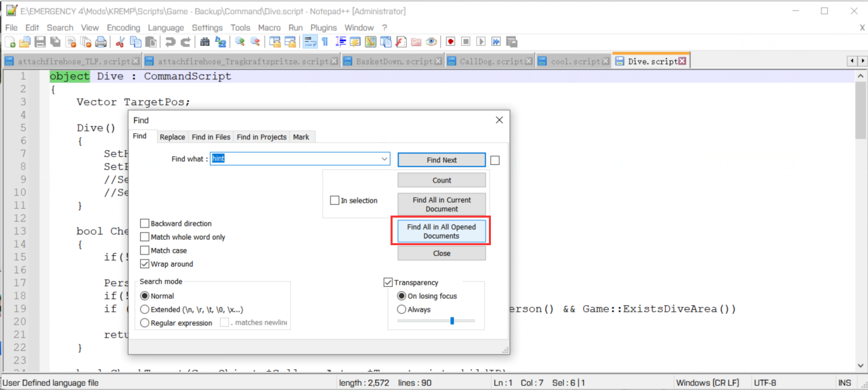This screenshot has height=390, width=868.
Task: Select the Regular expression search mode
Action: [x=145, y=323]
